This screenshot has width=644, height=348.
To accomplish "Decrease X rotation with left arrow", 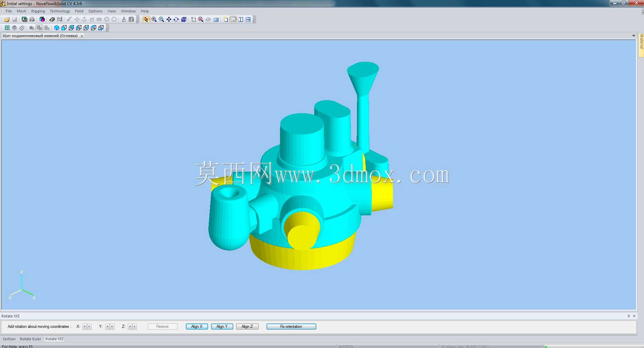I will coord(84,327).
